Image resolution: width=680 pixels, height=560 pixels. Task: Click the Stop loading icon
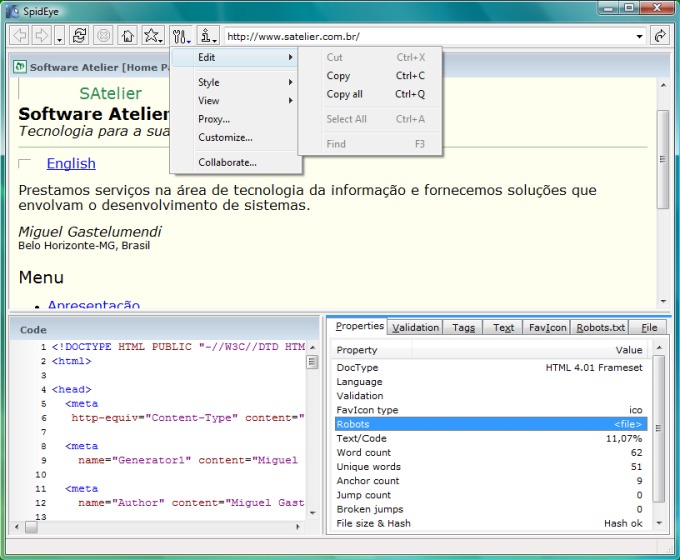104,36
